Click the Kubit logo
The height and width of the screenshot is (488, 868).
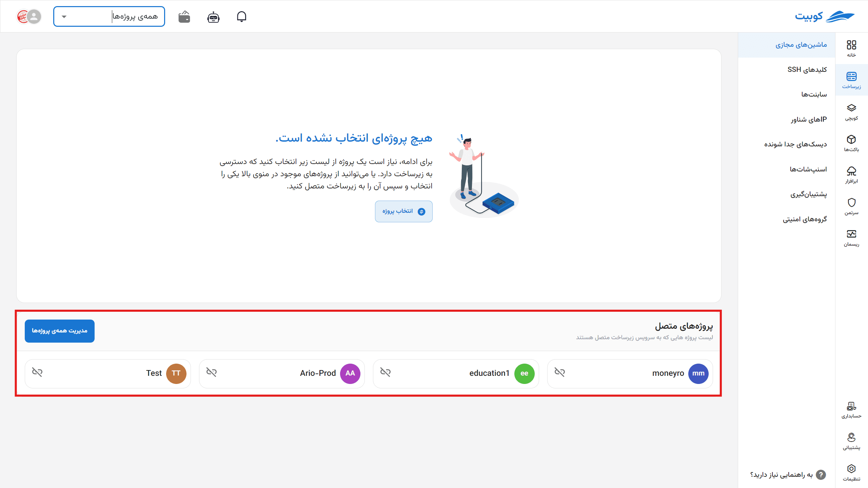click(x=825, y=16)
